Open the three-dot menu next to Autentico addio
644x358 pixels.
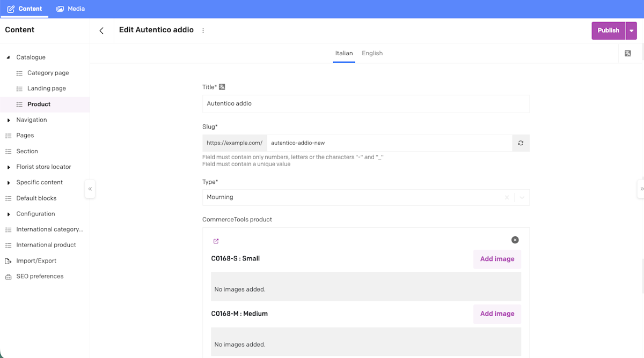click(x=203, y=31)
